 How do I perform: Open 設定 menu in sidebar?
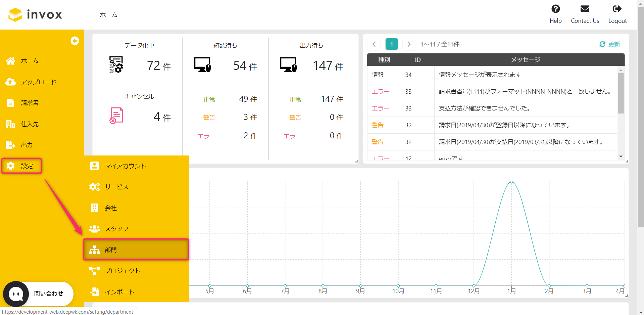[22, 166]
